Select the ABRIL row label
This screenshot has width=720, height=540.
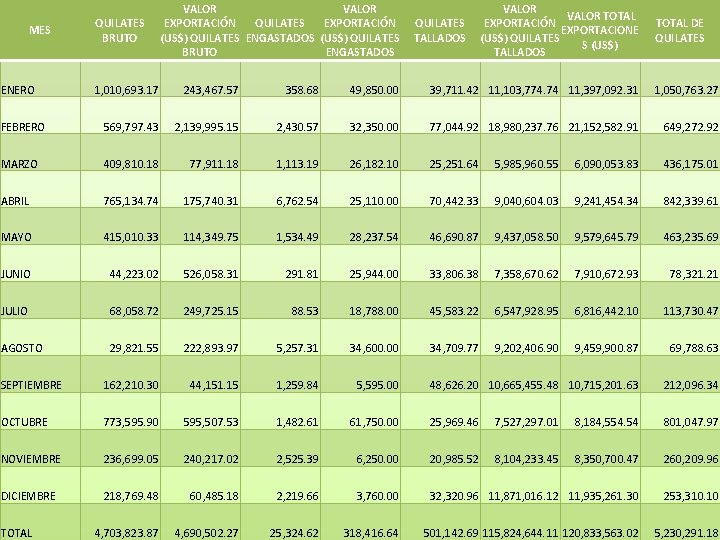point(15,201)
